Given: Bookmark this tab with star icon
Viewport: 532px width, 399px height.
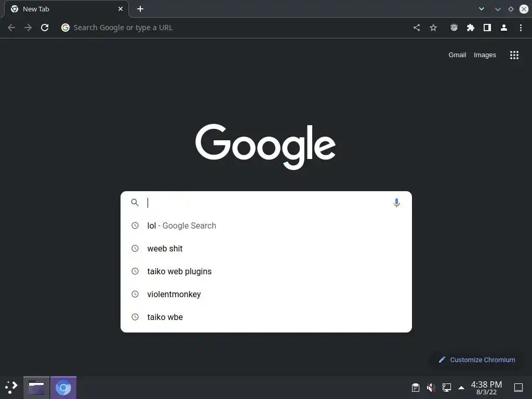Looking at the screenshot, I should pyautogui.click(x=433, y=28).
